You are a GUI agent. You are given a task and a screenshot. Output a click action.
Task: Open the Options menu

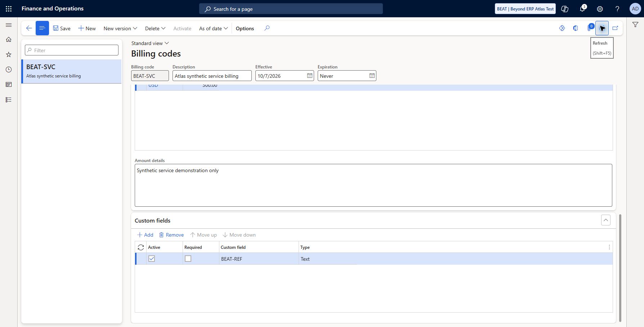click(x=245, y=28)
